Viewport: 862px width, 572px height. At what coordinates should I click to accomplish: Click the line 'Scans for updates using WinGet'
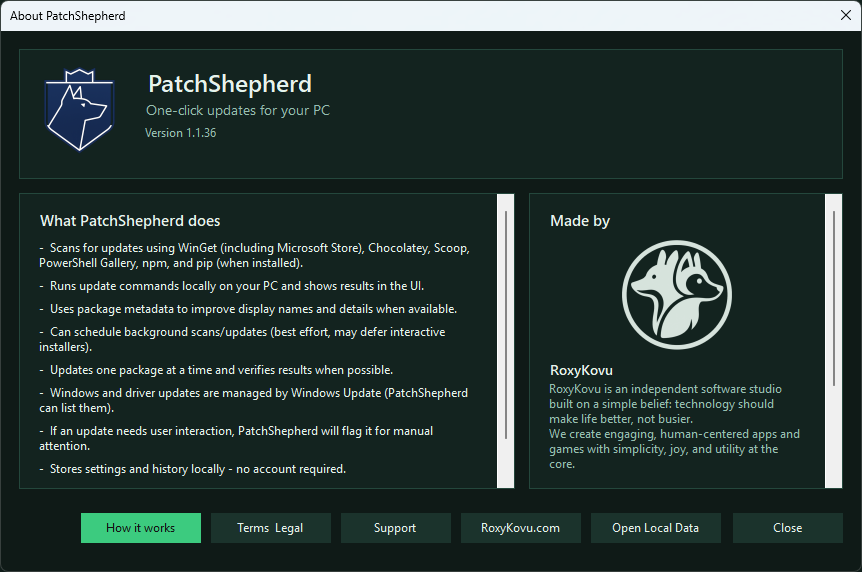point(255,256)
